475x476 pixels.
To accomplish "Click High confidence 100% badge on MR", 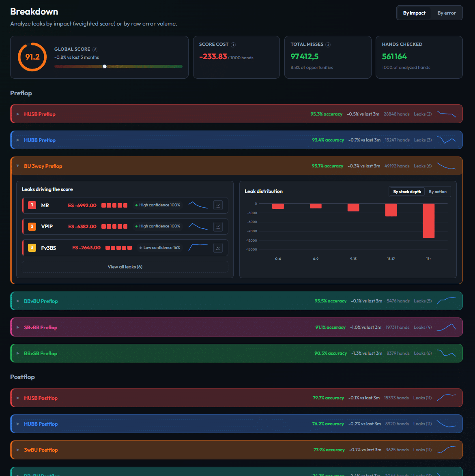I will [x=158, y=205].
